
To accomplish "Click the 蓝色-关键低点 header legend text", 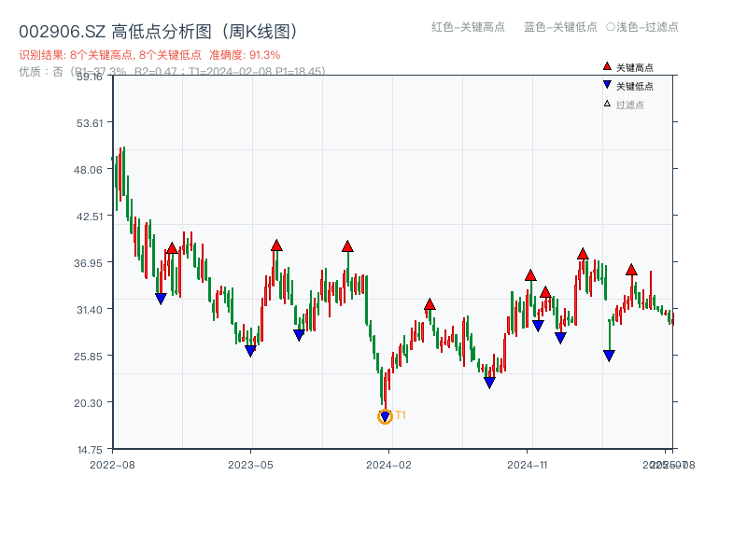I will coord(560,27).
